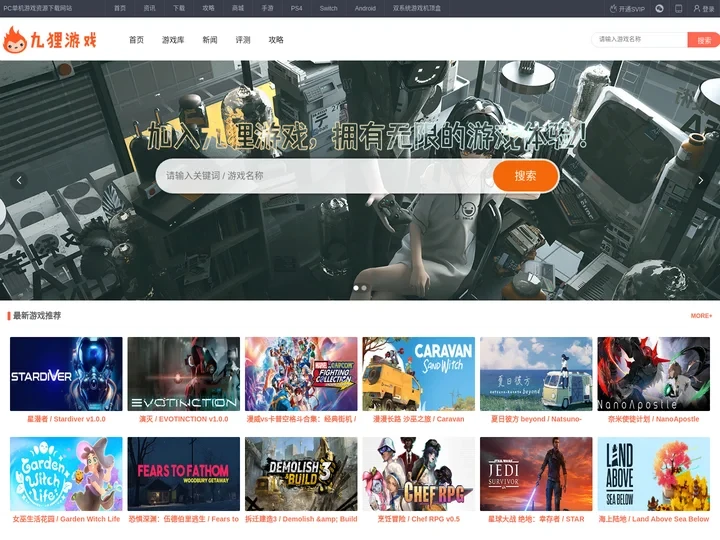
Task: Click the mobile phone icon in top bar
Action: (x=678, y=8)
